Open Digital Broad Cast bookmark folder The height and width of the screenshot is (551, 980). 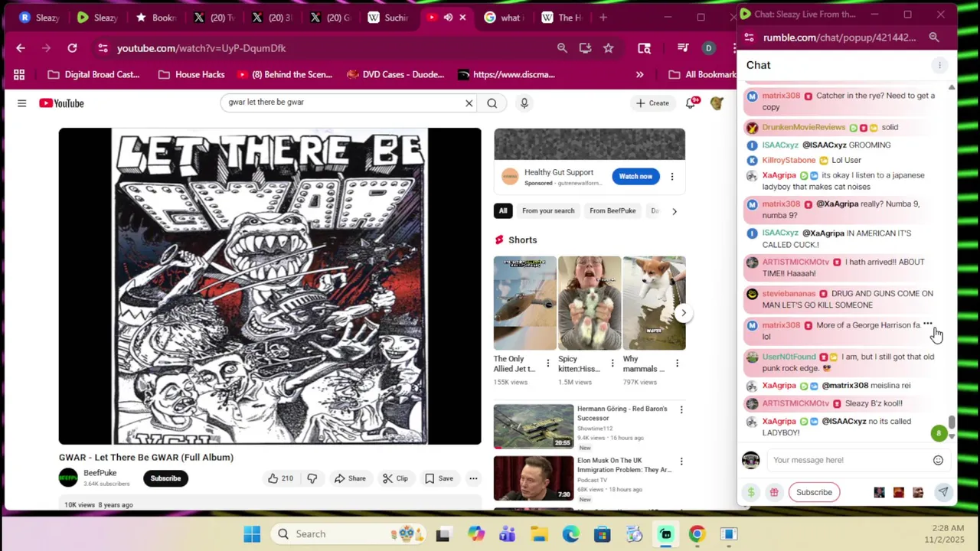click(x=93, y=74)
